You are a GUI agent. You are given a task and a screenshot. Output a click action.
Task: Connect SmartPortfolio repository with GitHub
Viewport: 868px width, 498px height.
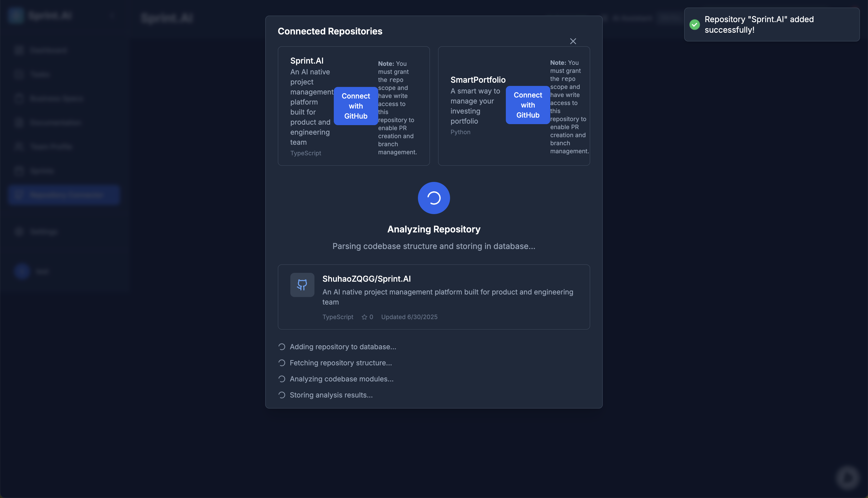tap(527, 105)
